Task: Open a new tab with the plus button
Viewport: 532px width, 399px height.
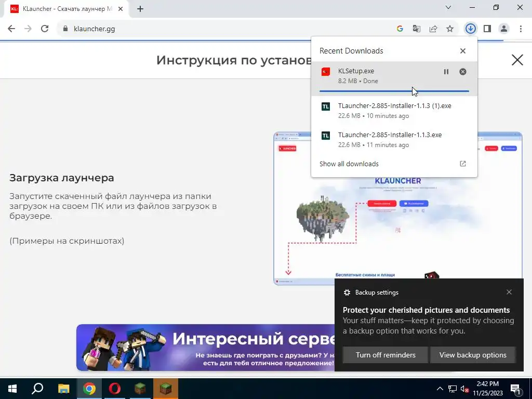Action: point(140,9)
